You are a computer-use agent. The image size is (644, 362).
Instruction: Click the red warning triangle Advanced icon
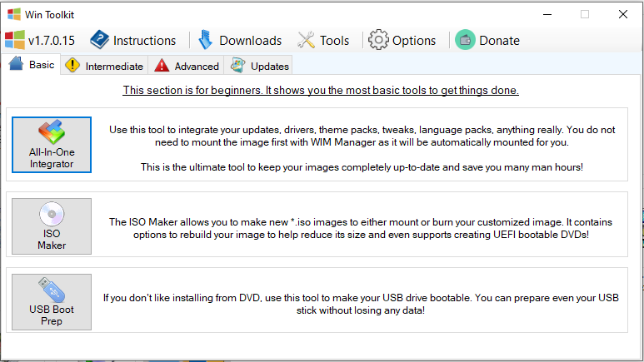click(162, 65)
